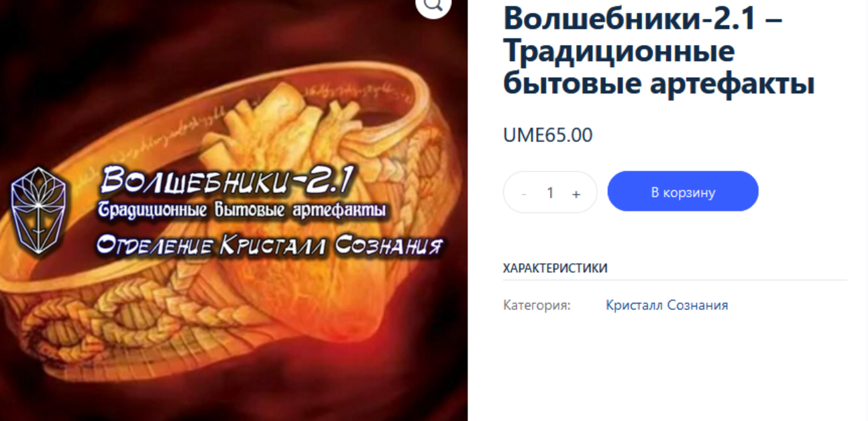
Task: Focus the quantity field showing 1
Action: [x=550, y=192]
